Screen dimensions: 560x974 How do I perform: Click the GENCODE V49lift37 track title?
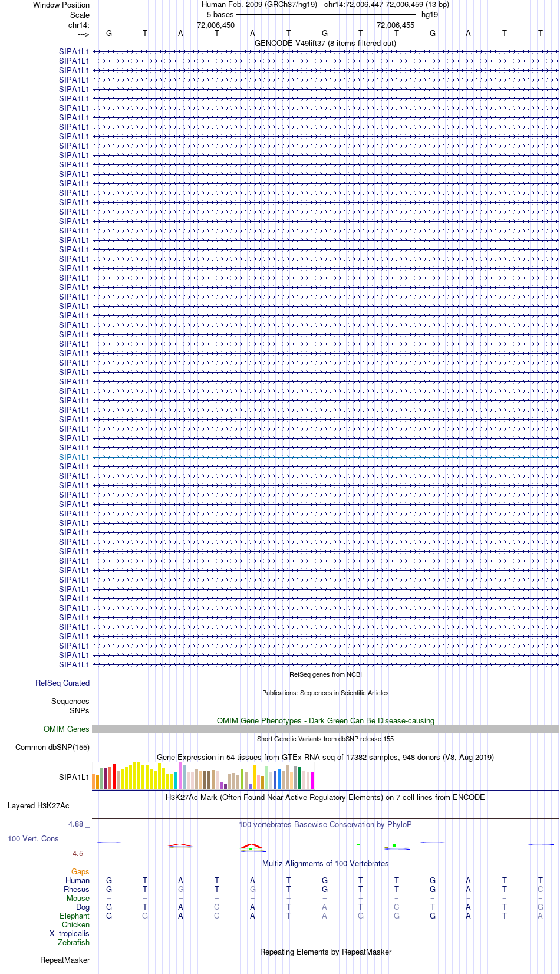click(x=325, y=43)
